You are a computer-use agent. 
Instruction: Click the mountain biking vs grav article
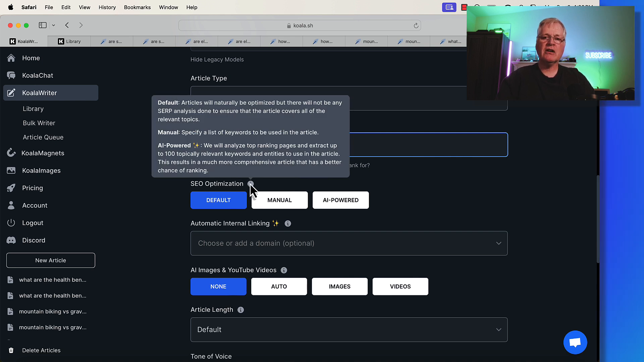(x=53, y=312)
